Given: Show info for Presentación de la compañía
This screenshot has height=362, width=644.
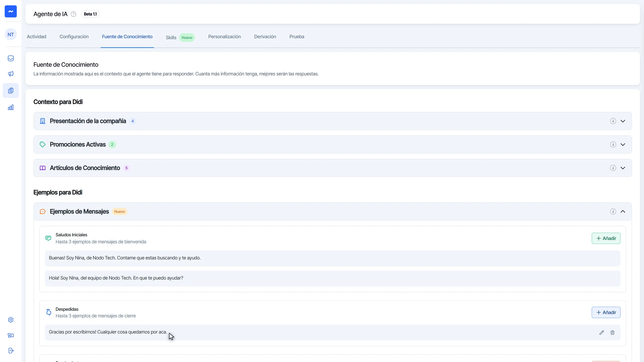Looking at the screenshot, I should 613,121.
